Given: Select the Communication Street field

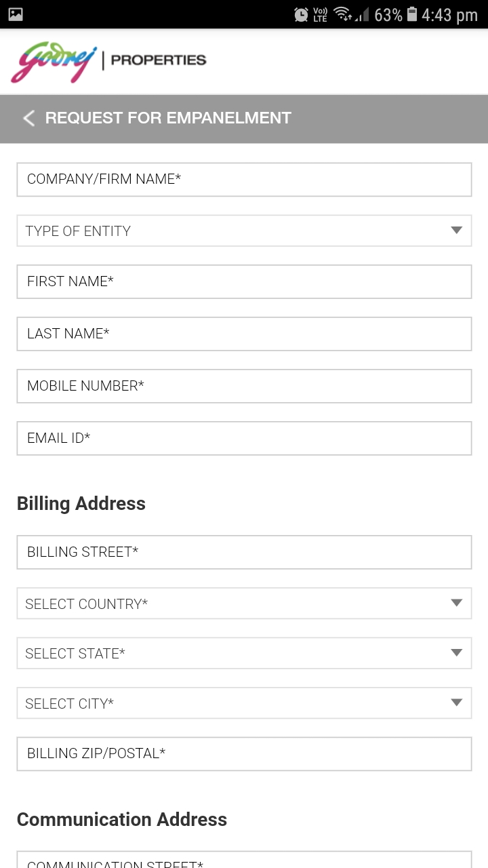Looking at the screenshot, I should click(x=244, y=861).
